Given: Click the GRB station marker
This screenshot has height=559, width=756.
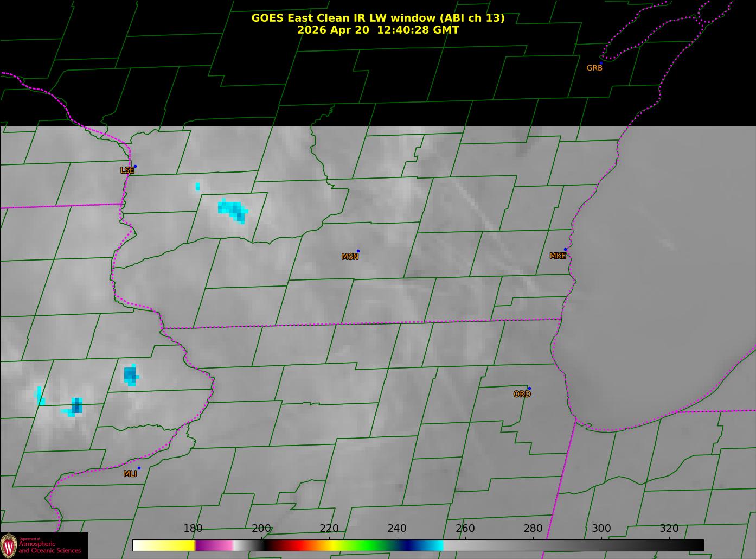Looking at the screenshot, I should 601,63.
